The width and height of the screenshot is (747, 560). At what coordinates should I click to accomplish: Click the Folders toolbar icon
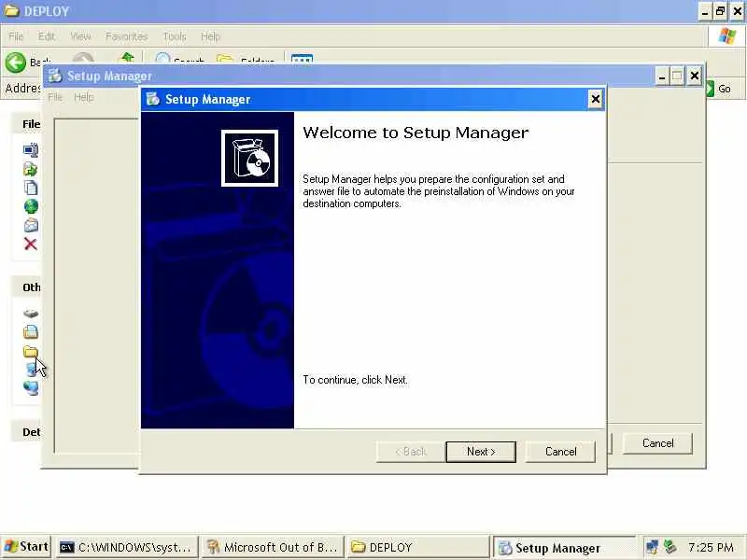point(225,59)
